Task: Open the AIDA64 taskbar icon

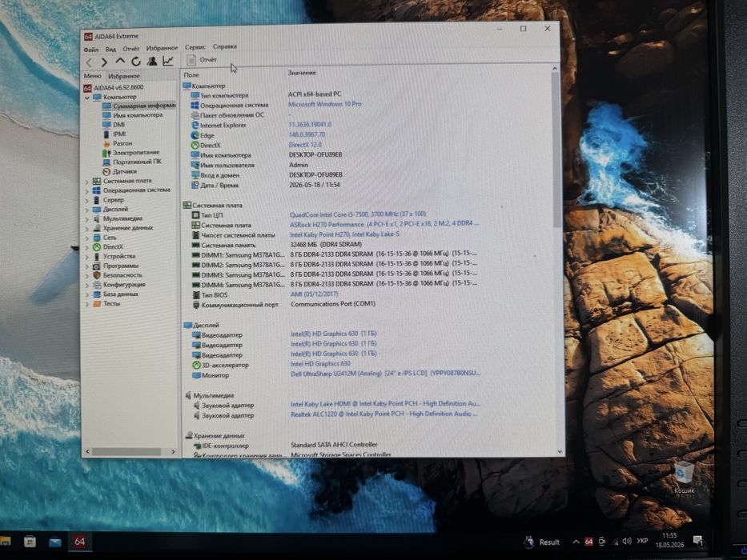Action: coord(79,542)
